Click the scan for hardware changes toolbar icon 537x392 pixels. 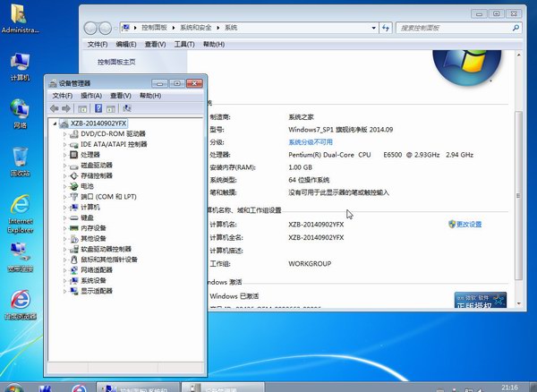pyautogui.click(x=127, y=108)
